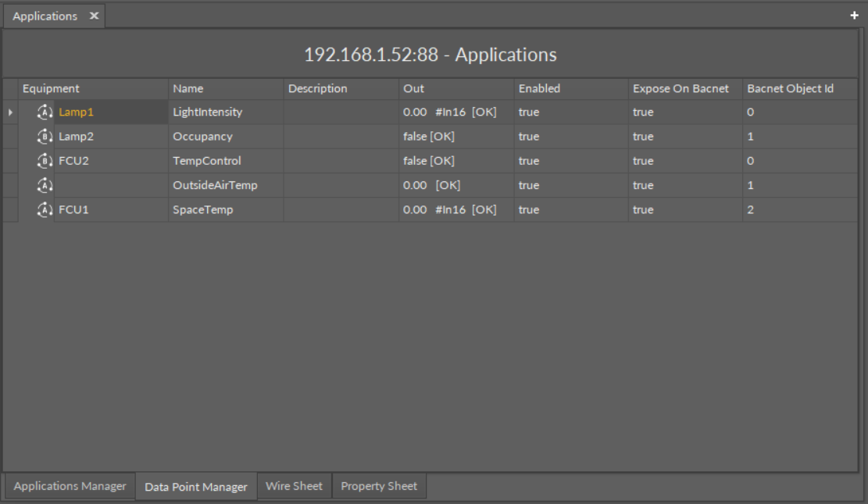868x504 pixels.
Task: Open the Property Sheet tab
Action: tap(379, 486)
